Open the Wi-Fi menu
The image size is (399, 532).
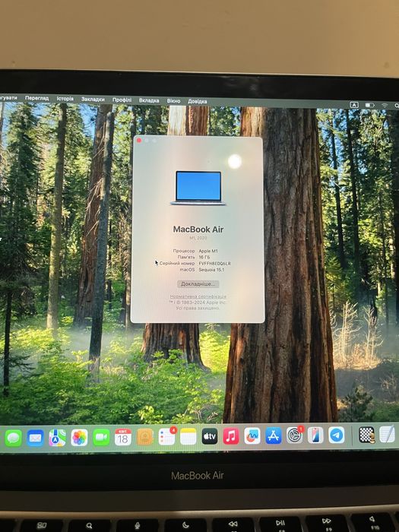pos(385,106)
